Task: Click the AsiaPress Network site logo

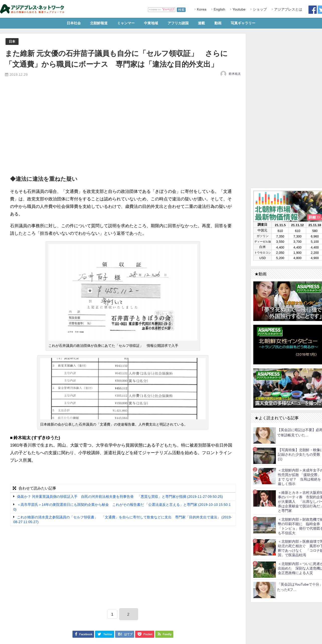Action: [x=33, y=9]
